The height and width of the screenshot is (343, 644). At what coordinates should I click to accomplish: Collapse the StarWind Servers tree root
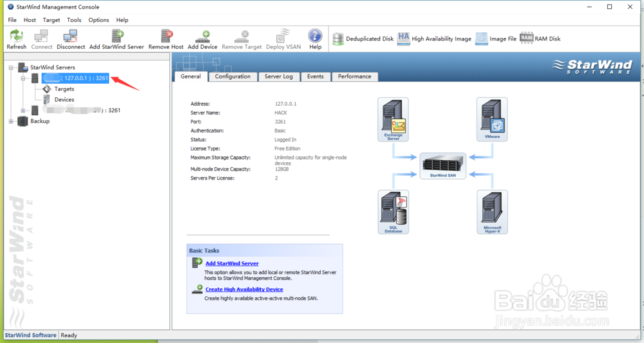(x=11, y=68)
